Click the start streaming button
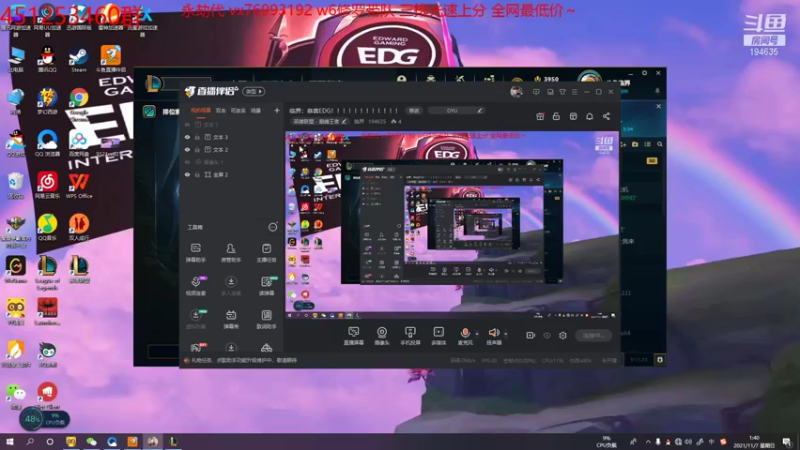 (593, 335)
